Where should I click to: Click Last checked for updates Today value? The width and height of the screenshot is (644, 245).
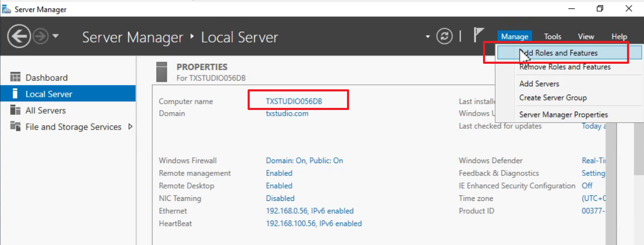point(594,126)
